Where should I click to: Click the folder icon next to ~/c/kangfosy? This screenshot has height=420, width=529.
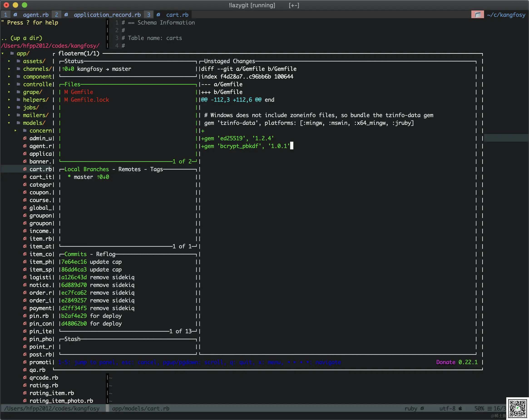click(x=477, y=15)
